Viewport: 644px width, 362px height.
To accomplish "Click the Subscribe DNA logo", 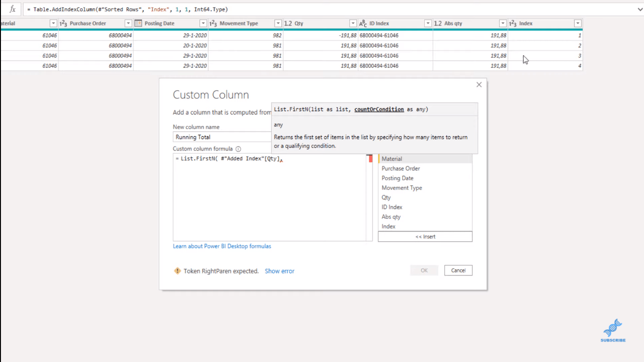I will pyautogui.click(x=613, y=330).
